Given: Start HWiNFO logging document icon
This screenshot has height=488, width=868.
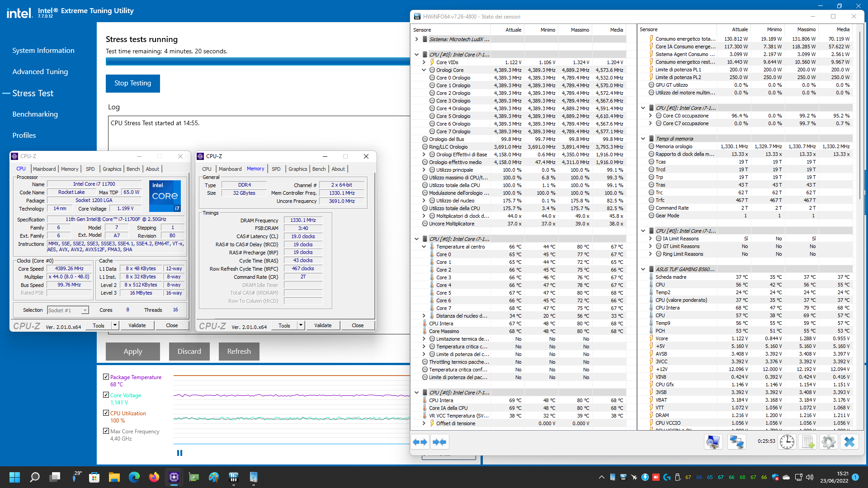Looking at the screenshot, I should (808, 441).
